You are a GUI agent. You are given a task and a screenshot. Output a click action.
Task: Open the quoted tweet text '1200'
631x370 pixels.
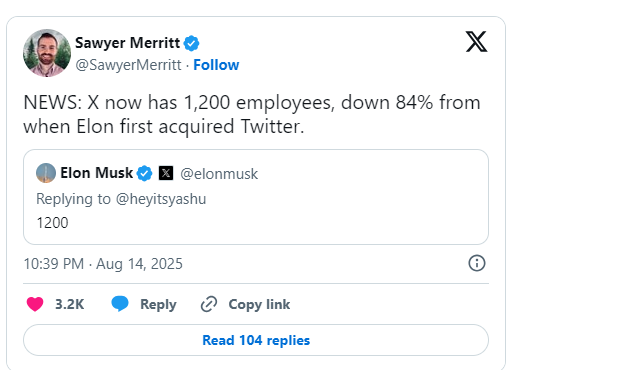pos(52,223)
